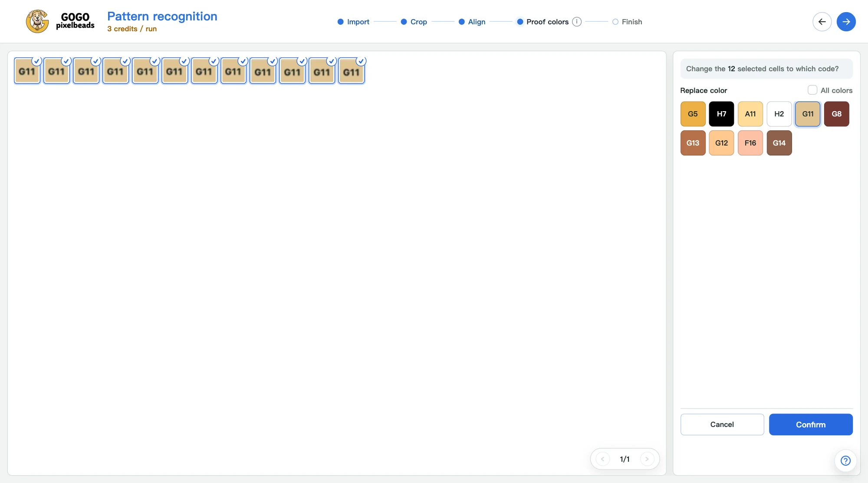Pick the G13 color swatch

693,143
